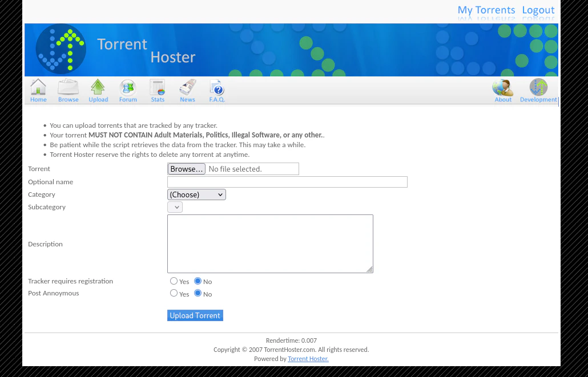Viewport: 588px width, 377px height.
Task: Click the 'Torrent Hoster' banner title text
Action: 146,51
